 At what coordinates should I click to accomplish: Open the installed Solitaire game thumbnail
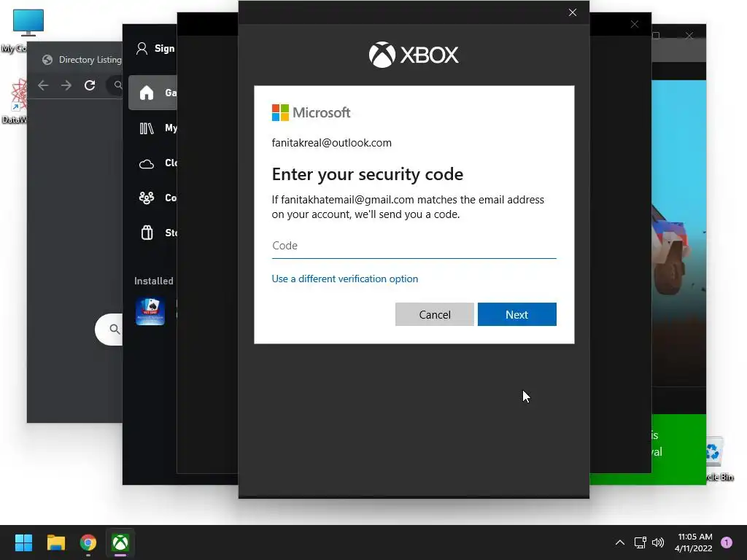[150, 311]
